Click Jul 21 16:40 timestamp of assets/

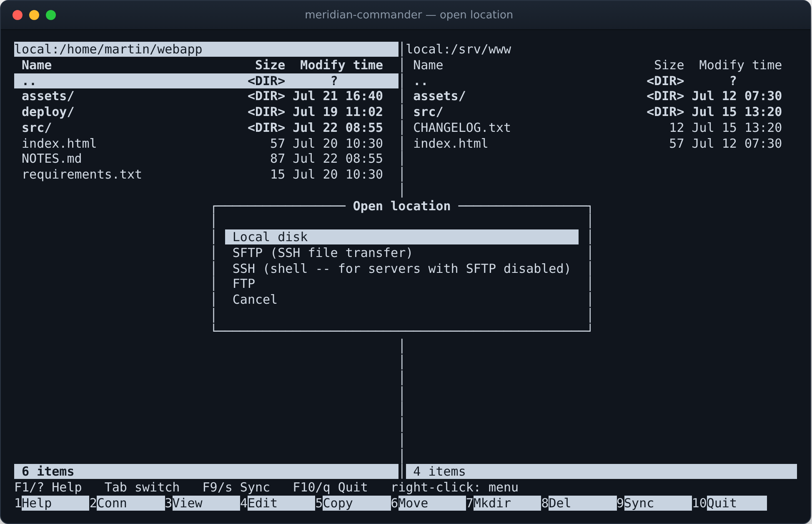[x=338, y=96]
